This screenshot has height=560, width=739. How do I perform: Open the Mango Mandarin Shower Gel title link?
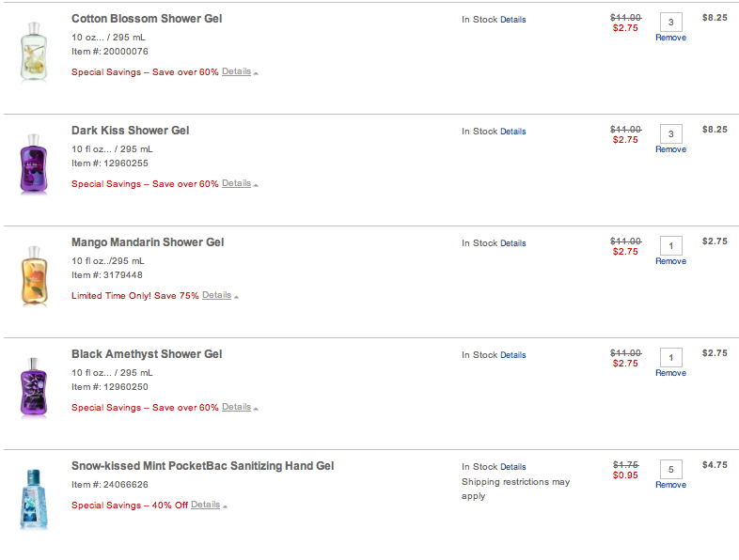click(x=148, y=242)
